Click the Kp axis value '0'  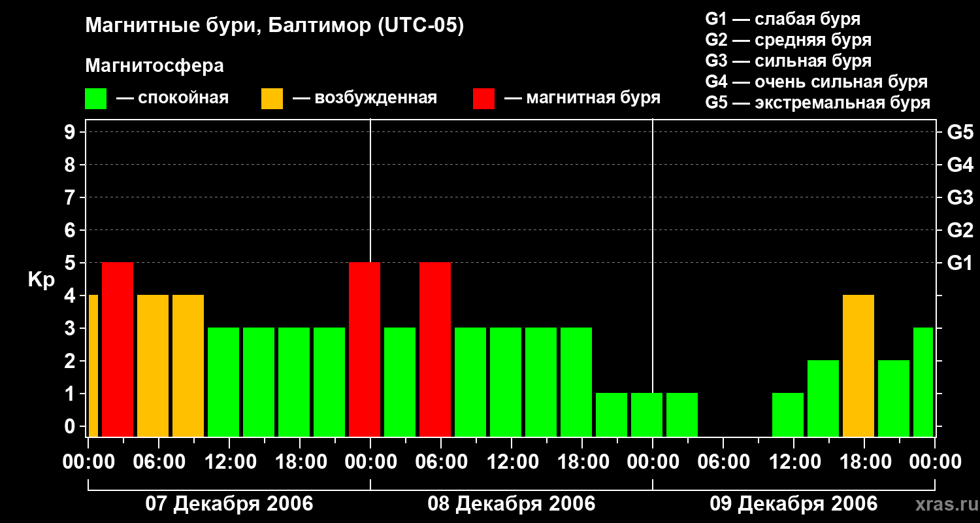coord(71,426)
